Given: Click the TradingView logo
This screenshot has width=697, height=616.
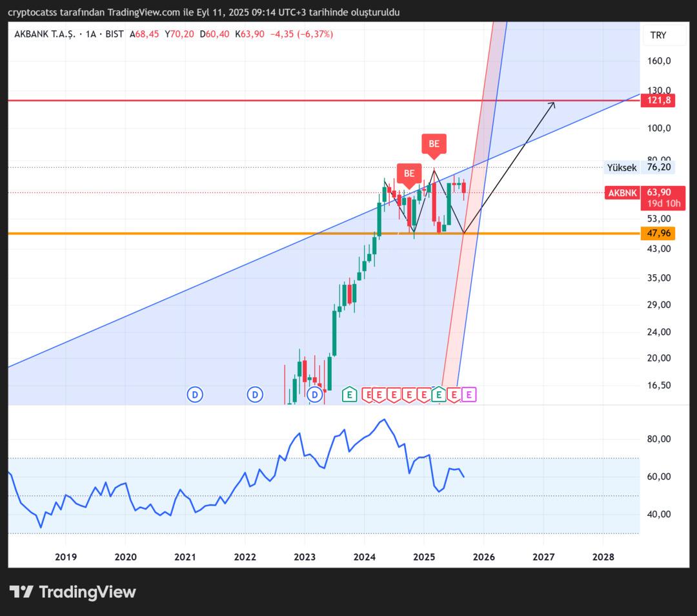Looking at the screenshot, I should [x=72, y=592].
